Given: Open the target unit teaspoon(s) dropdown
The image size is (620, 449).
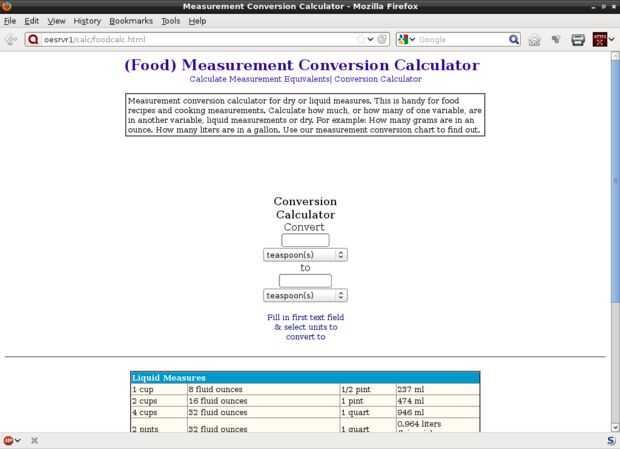Looking at the screenshot, I should [305, 295].
